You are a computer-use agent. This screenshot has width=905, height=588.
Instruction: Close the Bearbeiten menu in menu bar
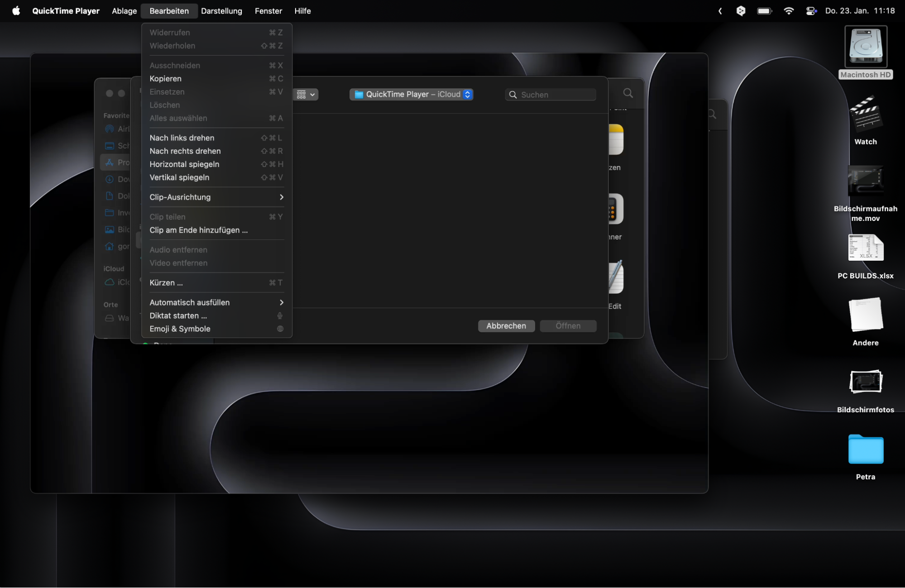coord(169,11)
